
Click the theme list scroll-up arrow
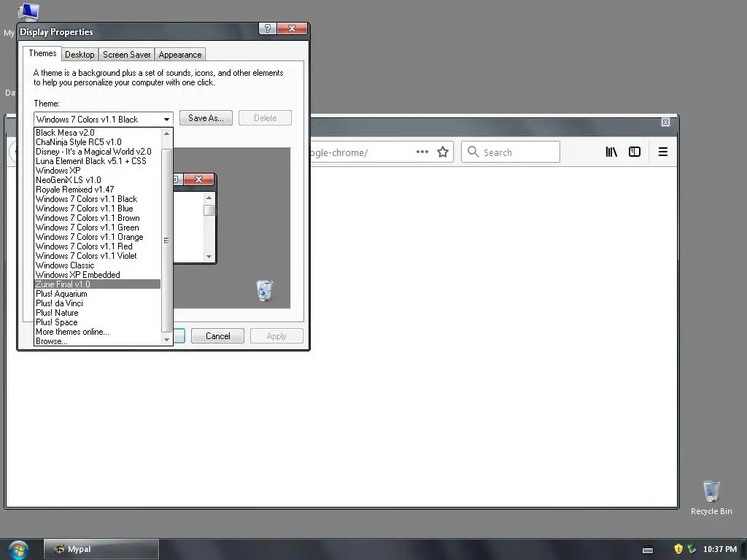167,133
